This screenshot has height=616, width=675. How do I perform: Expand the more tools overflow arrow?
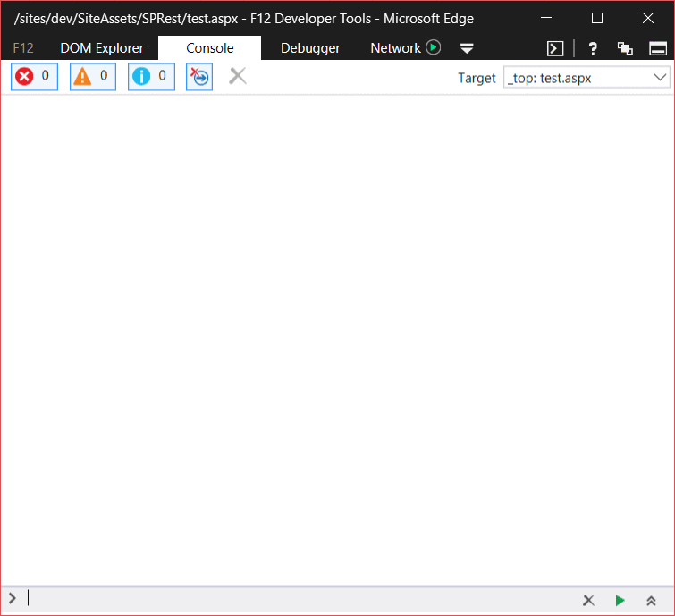(467, 48)
